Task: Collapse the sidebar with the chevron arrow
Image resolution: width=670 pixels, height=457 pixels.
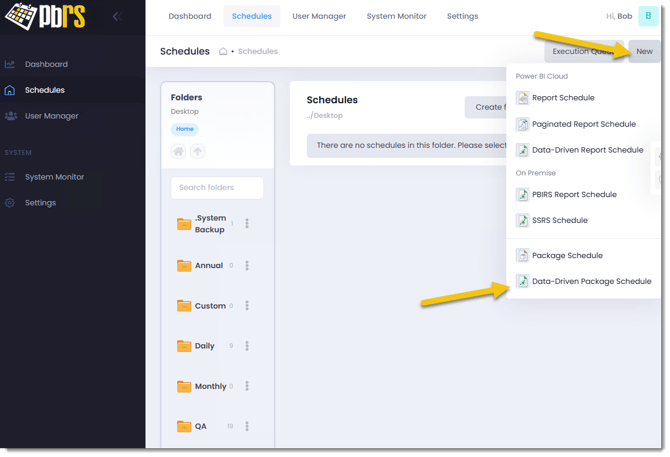Action: [x=116, y=16]
